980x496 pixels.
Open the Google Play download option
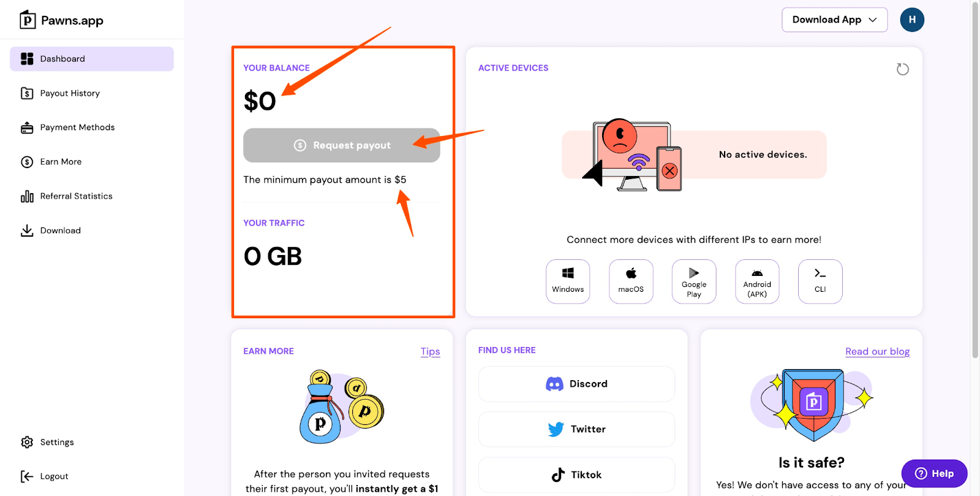tap(694, 281)
